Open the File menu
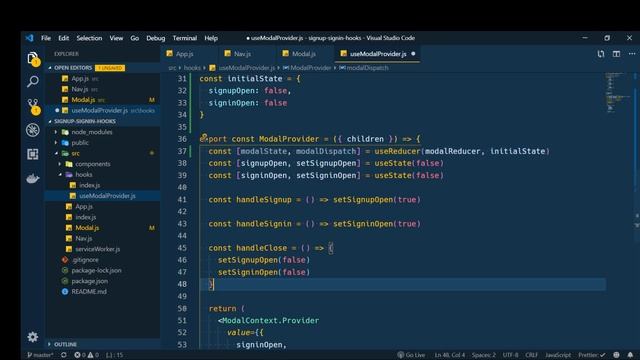 [x=46, y=38]
